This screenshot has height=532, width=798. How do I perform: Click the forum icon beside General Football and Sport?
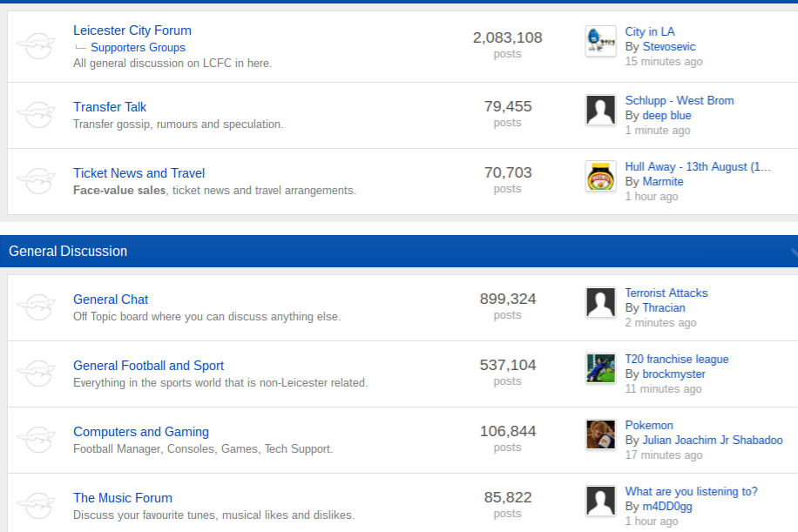[x=36, y=374]
